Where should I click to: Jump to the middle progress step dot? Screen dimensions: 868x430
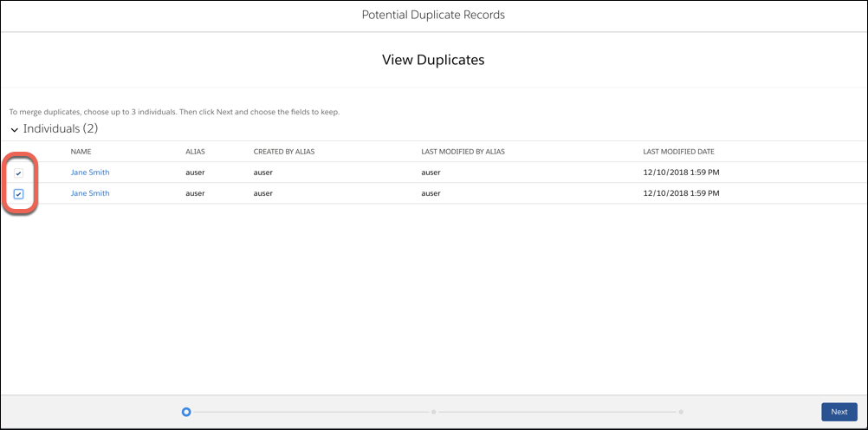433,412
